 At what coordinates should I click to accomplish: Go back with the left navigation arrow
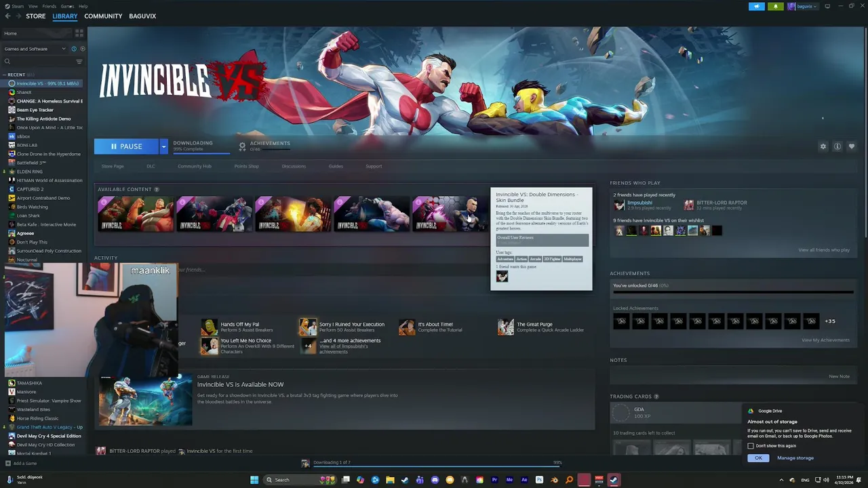[7, 16]
